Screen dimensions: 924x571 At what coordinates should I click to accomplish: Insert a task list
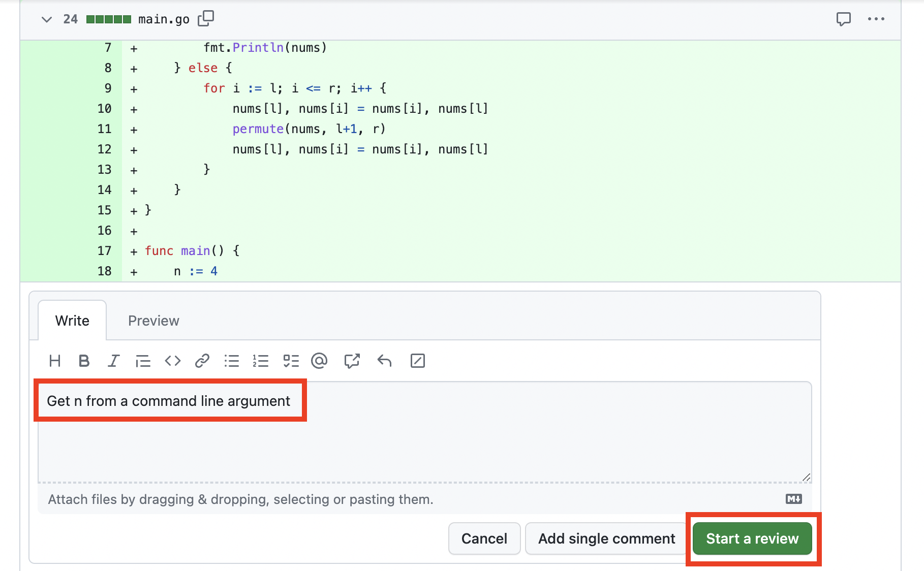click(291, 361)
